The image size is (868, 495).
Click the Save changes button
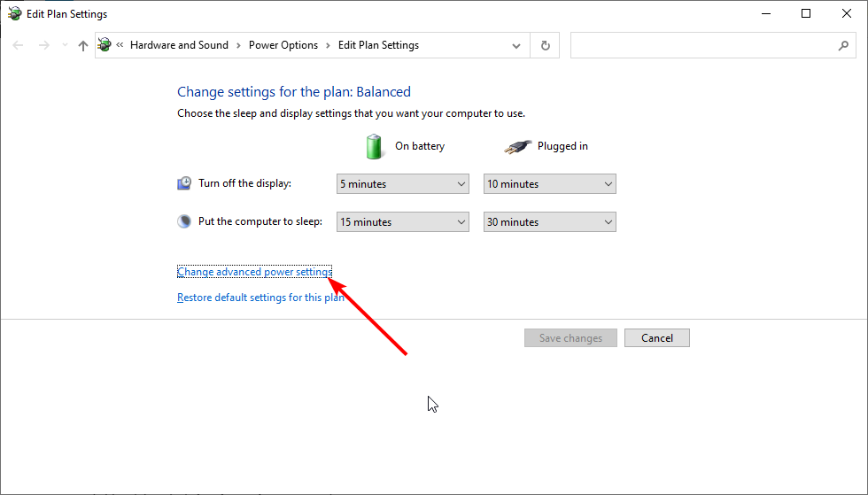click(x=570, y=337)
